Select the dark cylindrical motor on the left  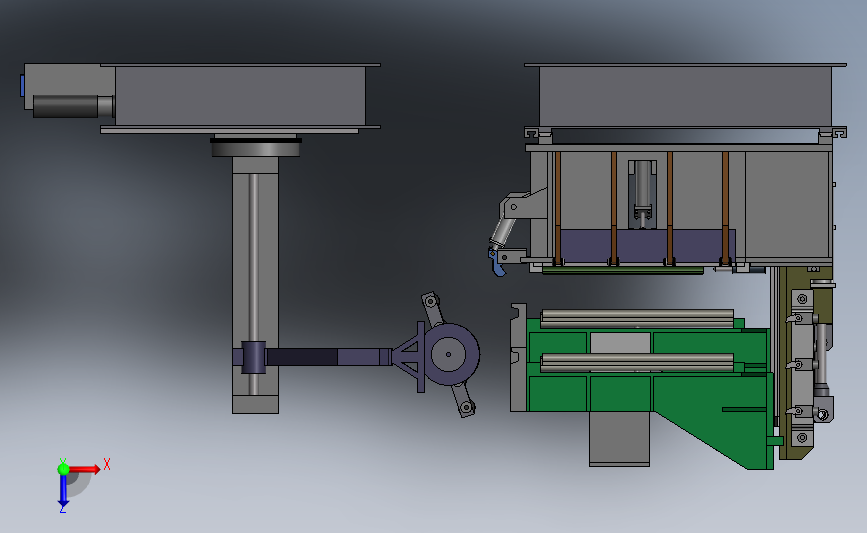(66, 106)
